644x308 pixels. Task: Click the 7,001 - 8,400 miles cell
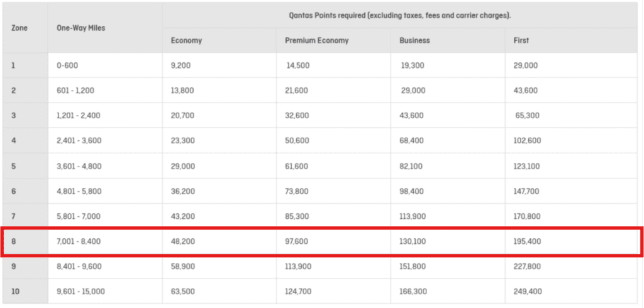[x=105, y=242]
